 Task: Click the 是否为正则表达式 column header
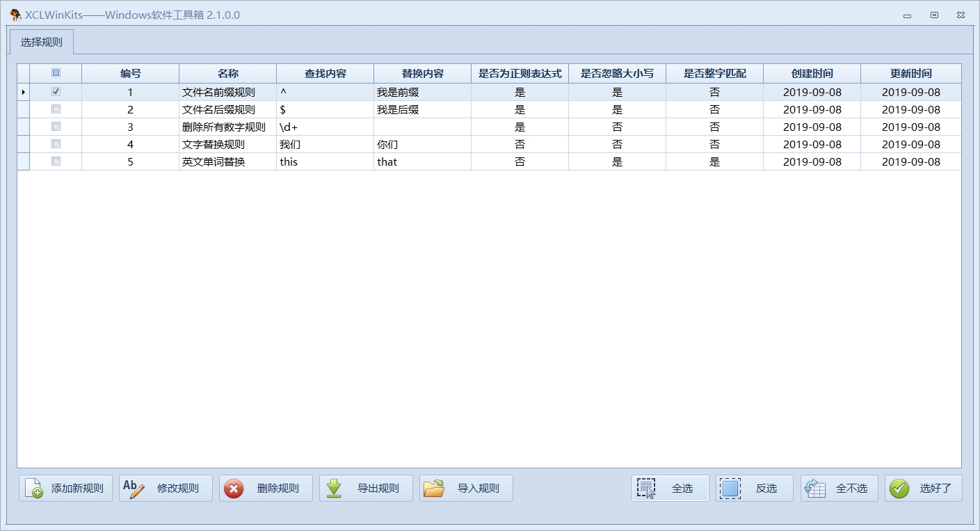coord(520,74)
